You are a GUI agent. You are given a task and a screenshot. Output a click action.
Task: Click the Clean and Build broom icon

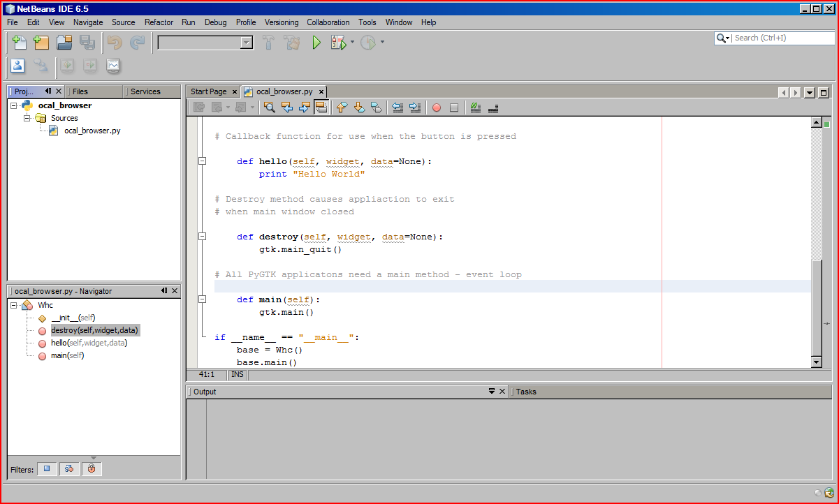point(292,43)
